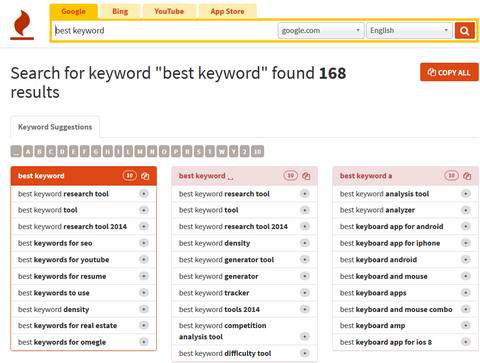Screen dimensions: 480x363
Task: Click 'best keyword research tool 2014' in second column
Action: coord(233,227)
